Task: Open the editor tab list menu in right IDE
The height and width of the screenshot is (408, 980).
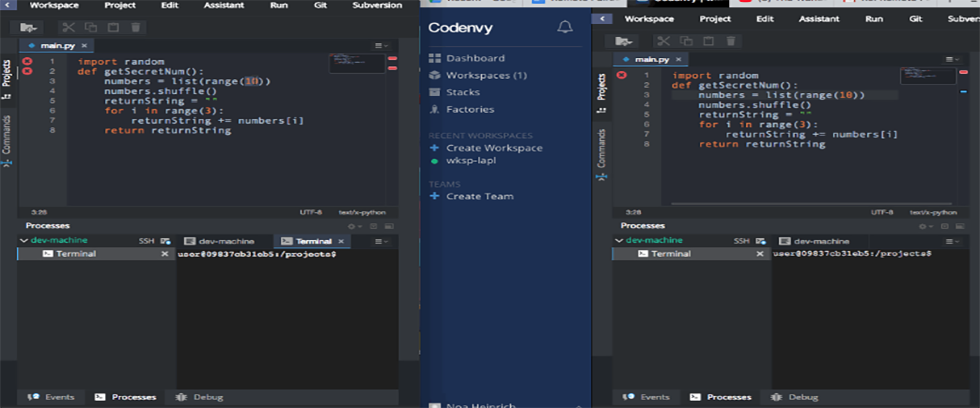Action: pyautogui.click(x=952, y=59)
